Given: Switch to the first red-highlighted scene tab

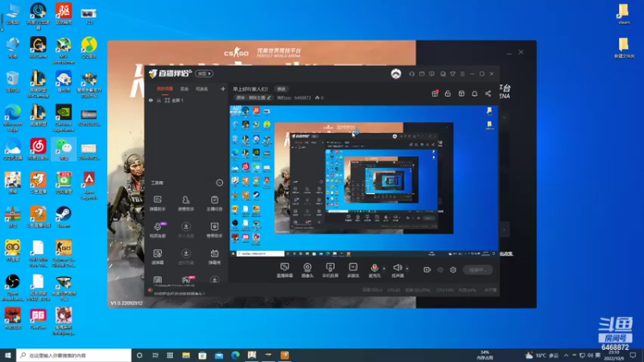Looking at the screenshot, I should 165,88.
